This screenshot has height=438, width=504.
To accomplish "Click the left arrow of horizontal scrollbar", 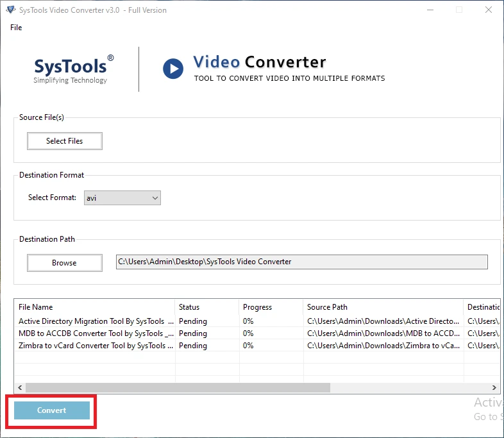I will [20, 388].
